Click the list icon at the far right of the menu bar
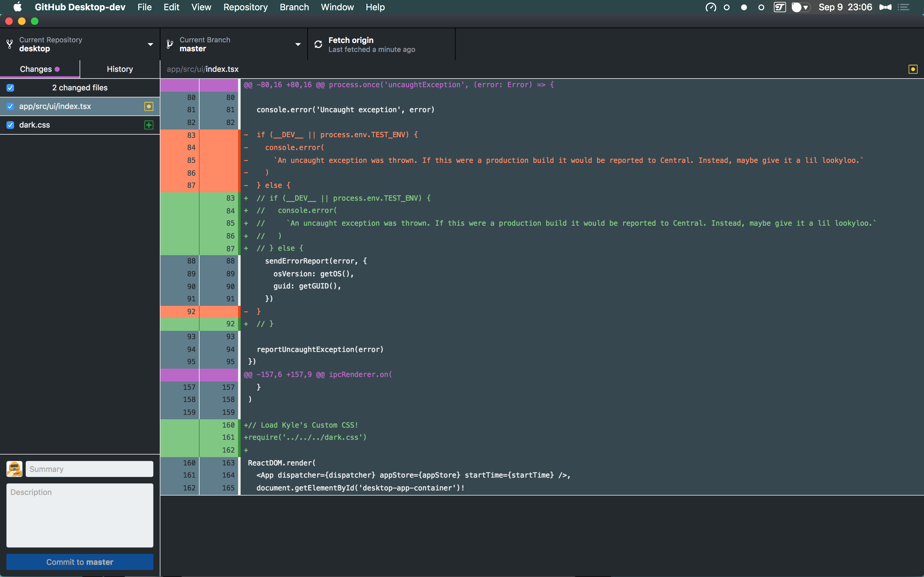924x577 pixels. pyautogui.click(x=904, y=7)
